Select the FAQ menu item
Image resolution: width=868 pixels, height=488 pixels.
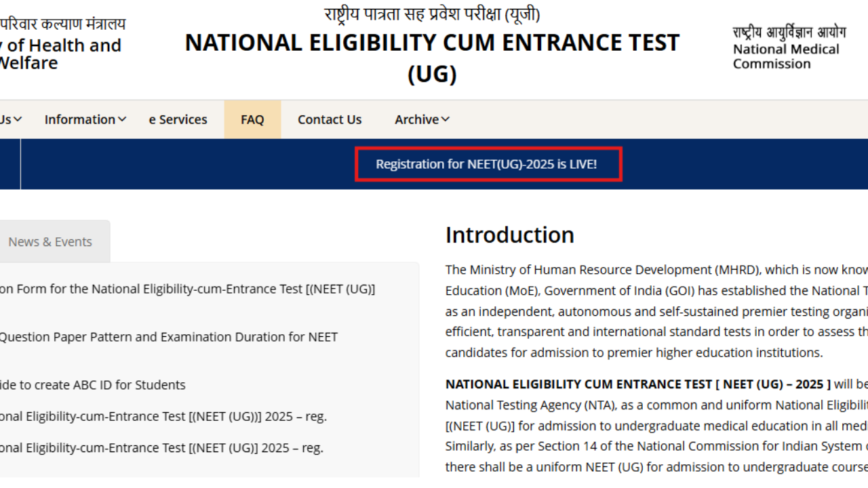[252, 119]
